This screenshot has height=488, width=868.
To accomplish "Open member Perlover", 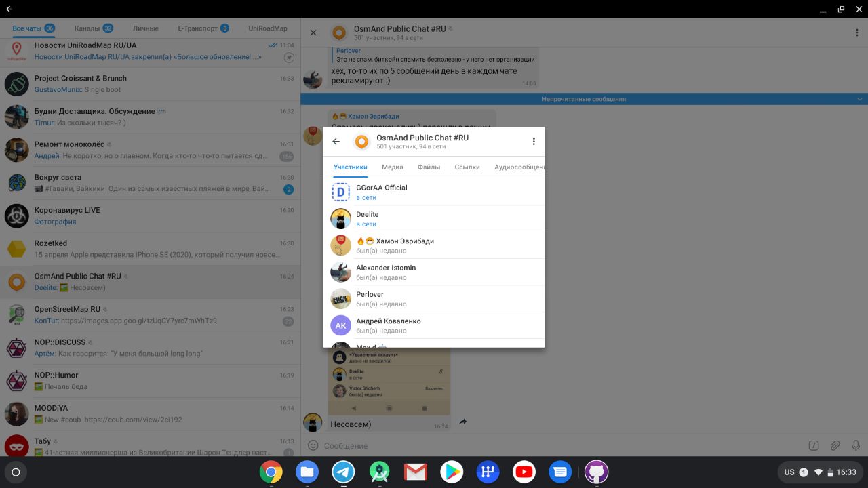I will pyautogui.click(x=434, y=299).
